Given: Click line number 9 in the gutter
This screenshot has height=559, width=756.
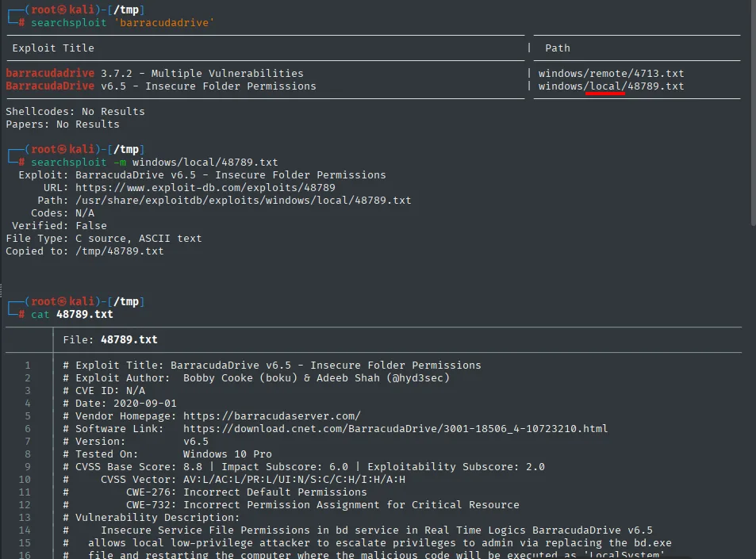Looking at the screenshot, I should (28, 466).
